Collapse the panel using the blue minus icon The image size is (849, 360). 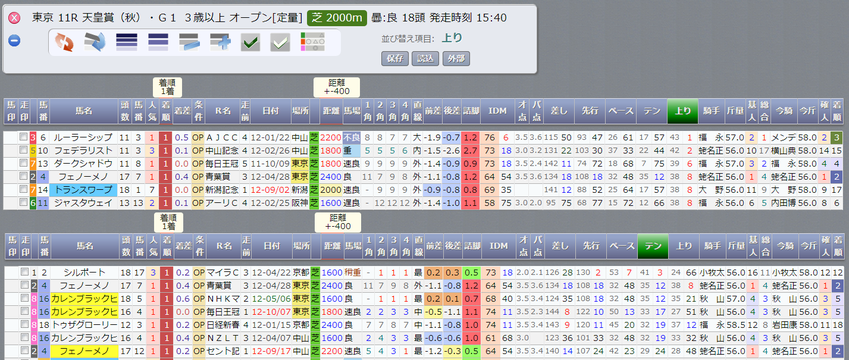[15, 41]
